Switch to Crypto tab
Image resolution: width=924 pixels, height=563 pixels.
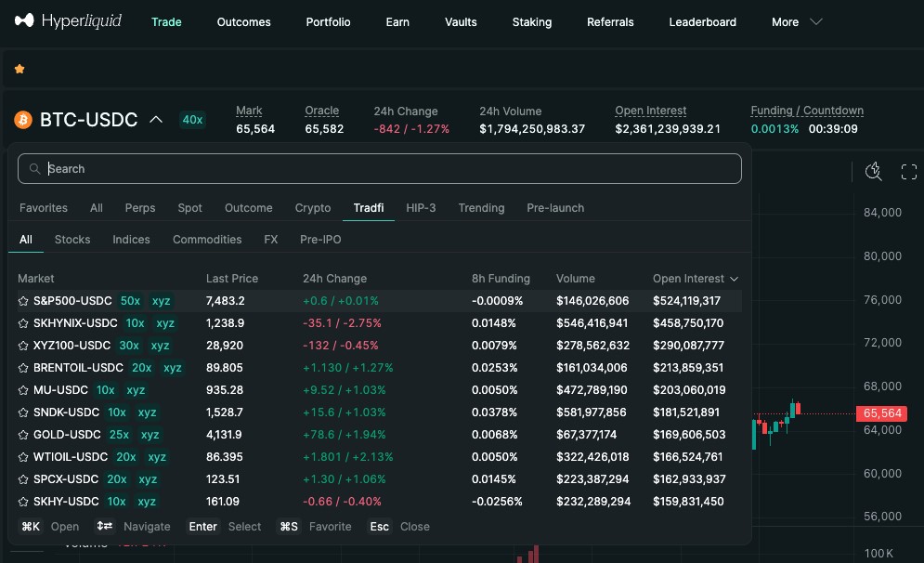[312, 207]
